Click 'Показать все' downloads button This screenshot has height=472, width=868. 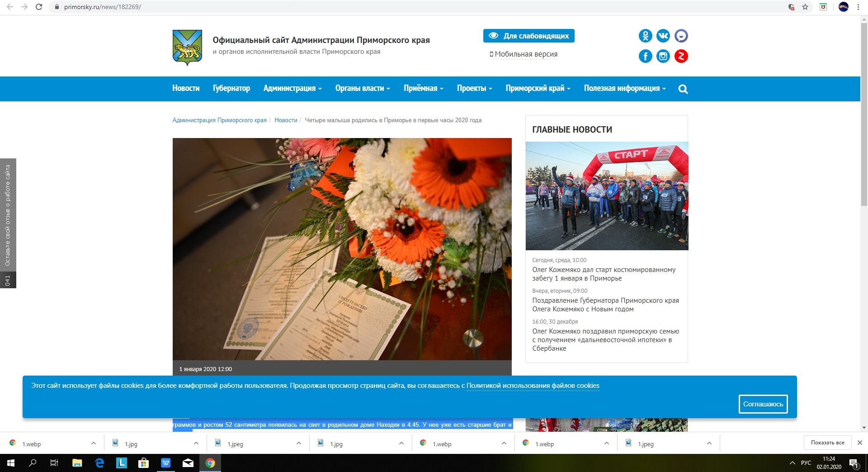click(827, 443)
